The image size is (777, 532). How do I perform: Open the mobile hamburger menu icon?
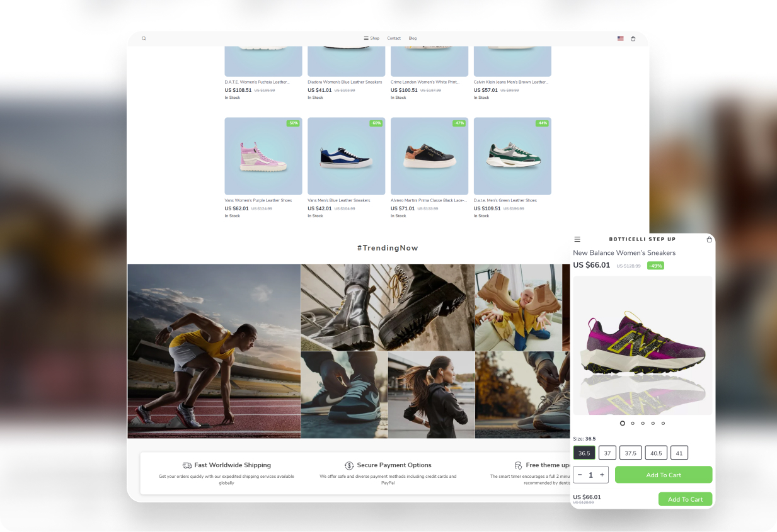click(577, 239)
